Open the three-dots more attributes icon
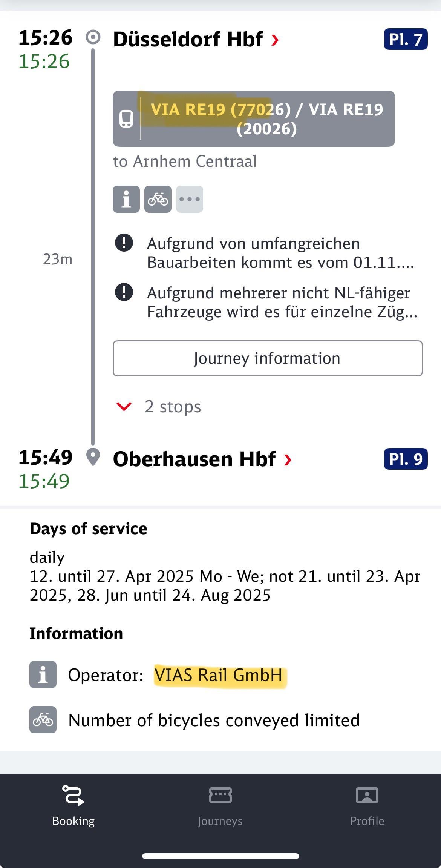 [x=190, y=199]
